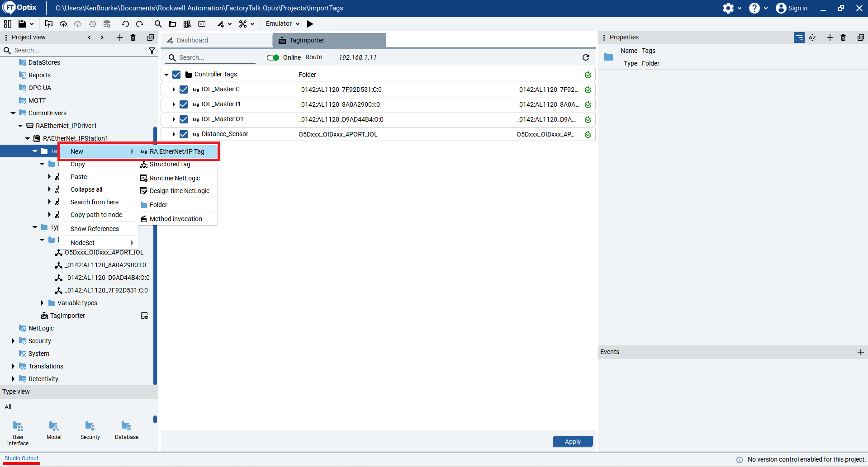Click the Apply button
868x467 pixels.
pyautogui.click(x=573, y=442)
